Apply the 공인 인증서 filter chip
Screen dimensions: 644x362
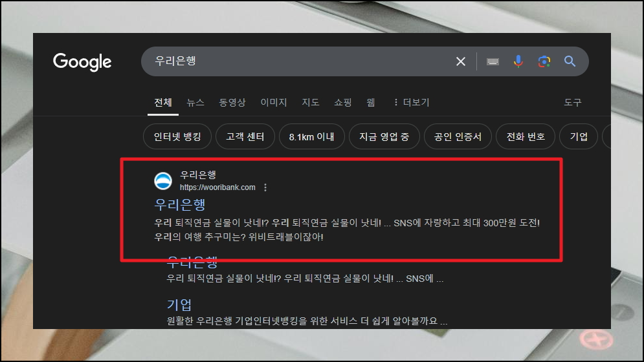458,136
